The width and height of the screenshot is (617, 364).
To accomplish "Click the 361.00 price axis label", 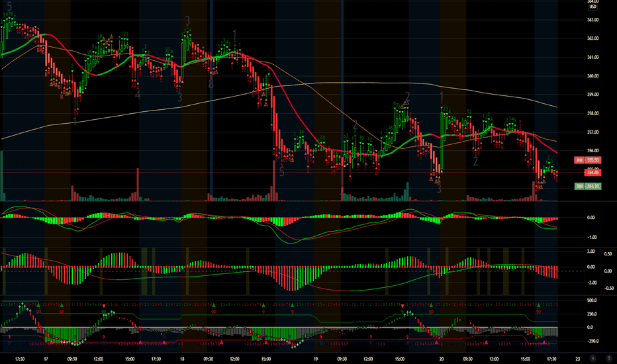I will point(593,57).
